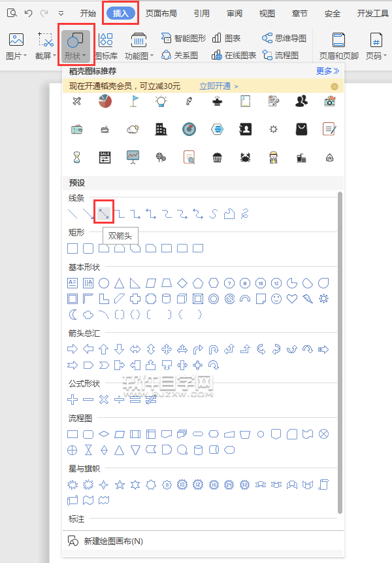
Task: Insert the oval basic shape
Action: [104, 283]
